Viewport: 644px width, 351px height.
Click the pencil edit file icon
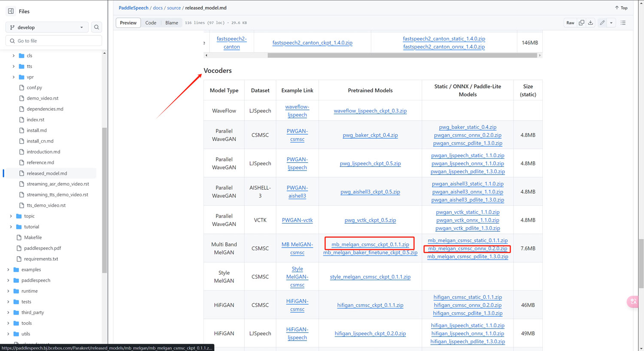tap(602, 23)
